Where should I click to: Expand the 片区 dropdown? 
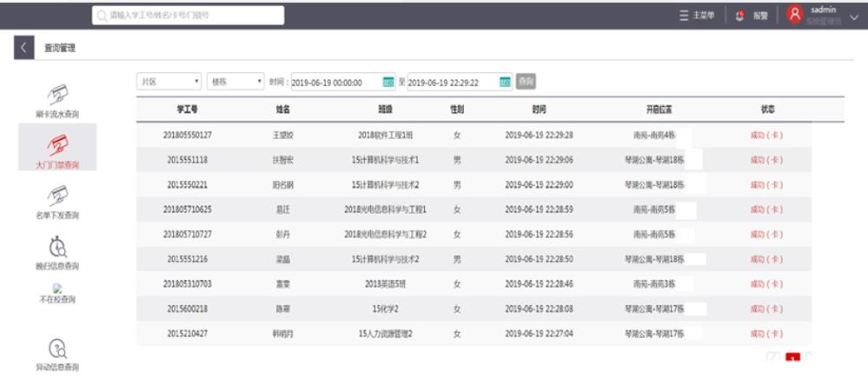[169, 82]
